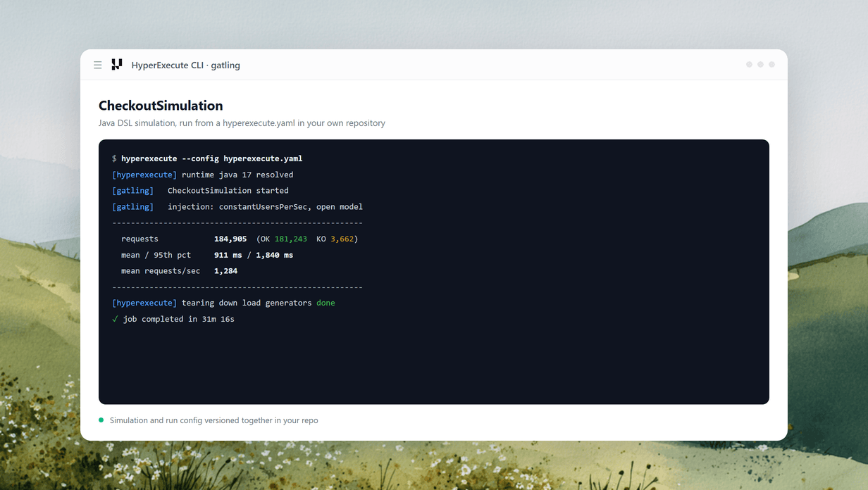Select the CheckoutSimulation heading
Screen dimensions: 868x490
coord(161,106)
